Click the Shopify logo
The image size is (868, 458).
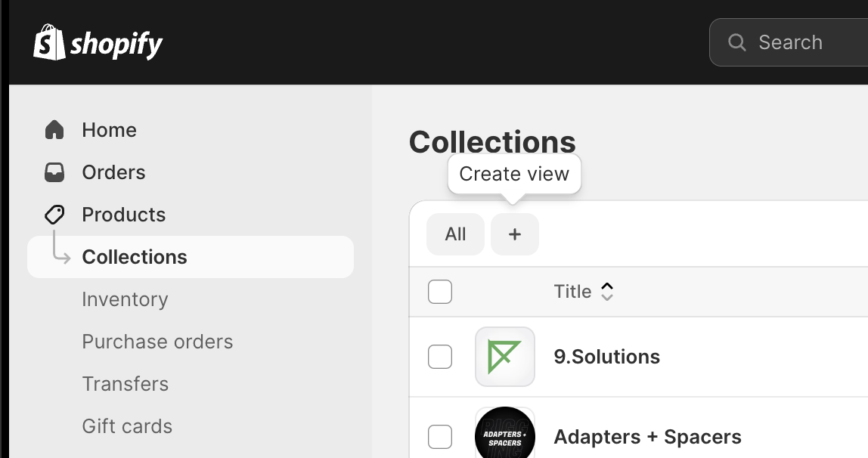click(98, 43)
